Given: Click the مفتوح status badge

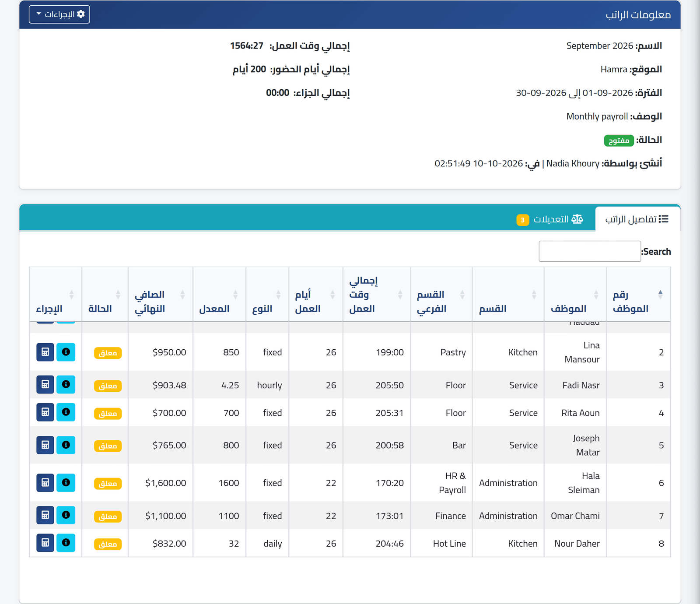Looking at the screenshot, I should pyautogui.click(x=619, y=140).
